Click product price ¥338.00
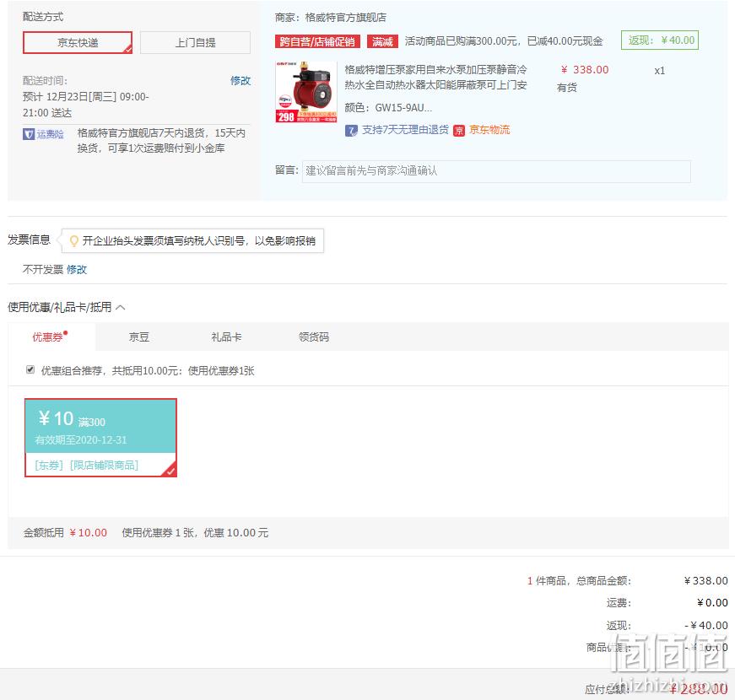The height and width of the screenshot is (700, 735). 585,70
